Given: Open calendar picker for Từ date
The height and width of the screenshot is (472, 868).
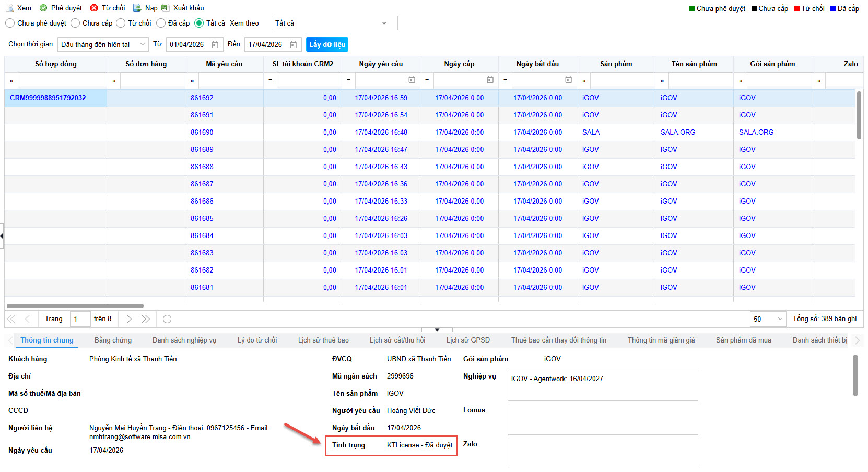Looking at the screenshot, I should [x=215, y=45].
